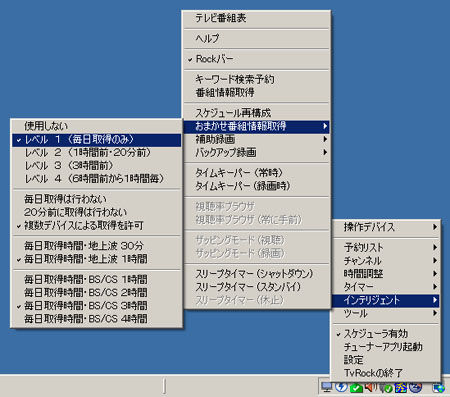Open the 操作デバイス submenu
450x397 pixels.
(385, 227)
